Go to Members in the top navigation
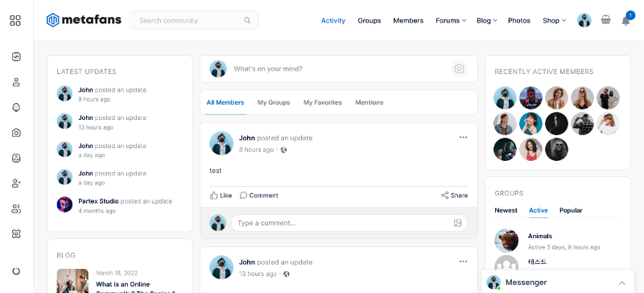Viewport: 644px width, 293px height. click(408, 21)
